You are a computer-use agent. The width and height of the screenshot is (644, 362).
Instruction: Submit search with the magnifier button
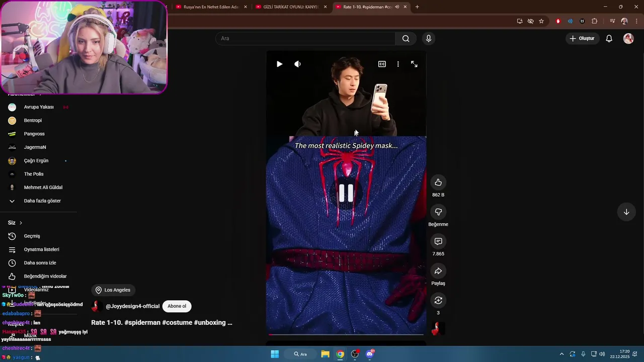click(x=406, y=38)
